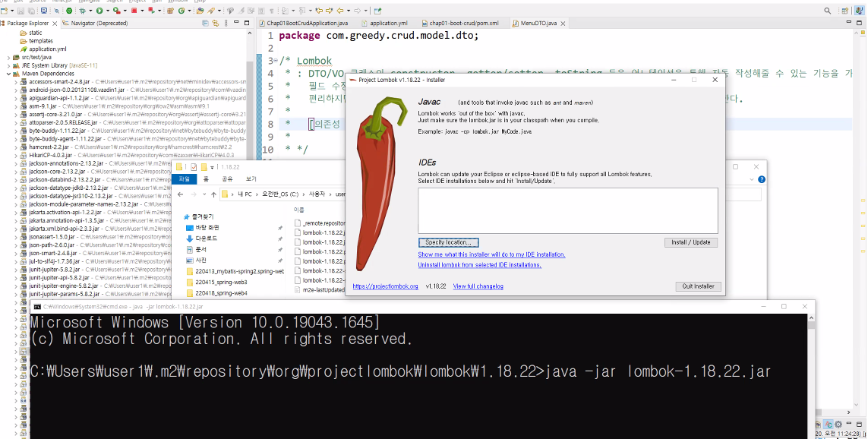868x439 pixels.
Task: Open dropdown next to Run button
Action: [x=107, y=11]
